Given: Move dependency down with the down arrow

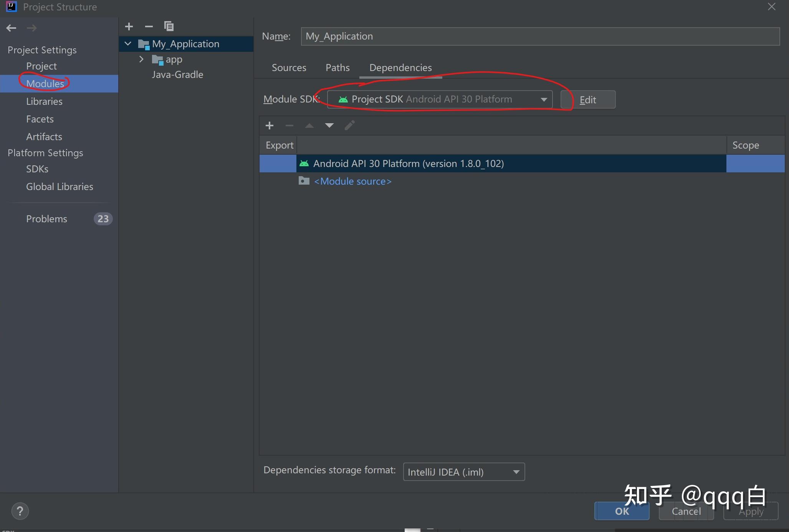Looking at the screenshot, I should tap(329, 125).
